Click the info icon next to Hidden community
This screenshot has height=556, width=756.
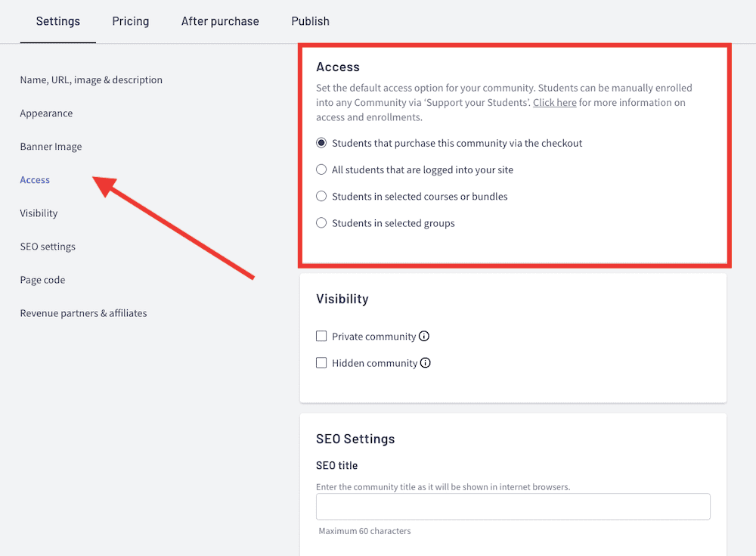[424, 363]
